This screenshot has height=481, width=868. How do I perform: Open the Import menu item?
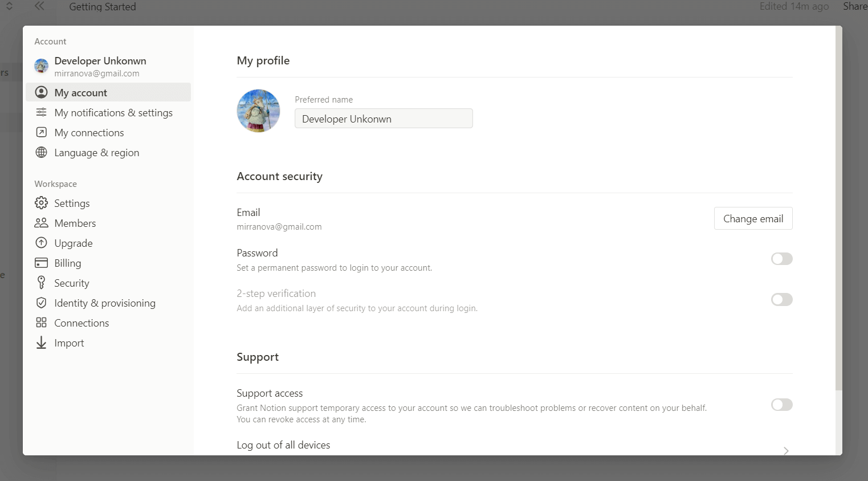click(x=69, y=343)
